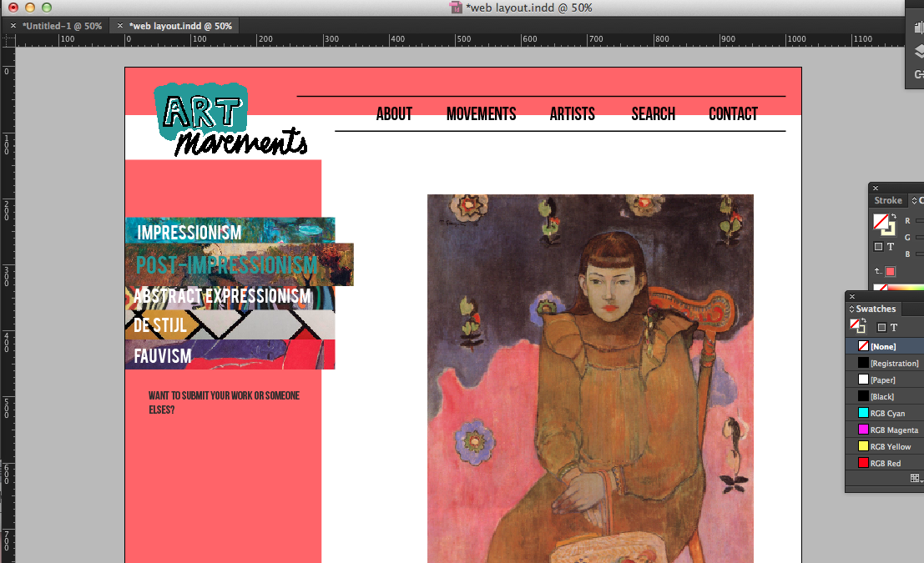Swap fill and stroke in Stroke panel group
The height and width of the screenshot is (563, 924).
tap(893, 217)
